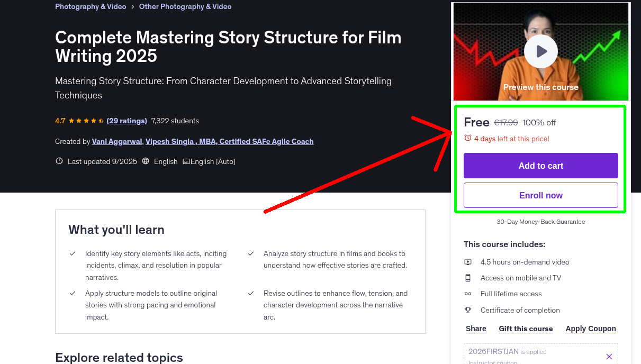Click the mobile and TV access icon
This screenshot has width=641, height=364.
click(468, 277)
